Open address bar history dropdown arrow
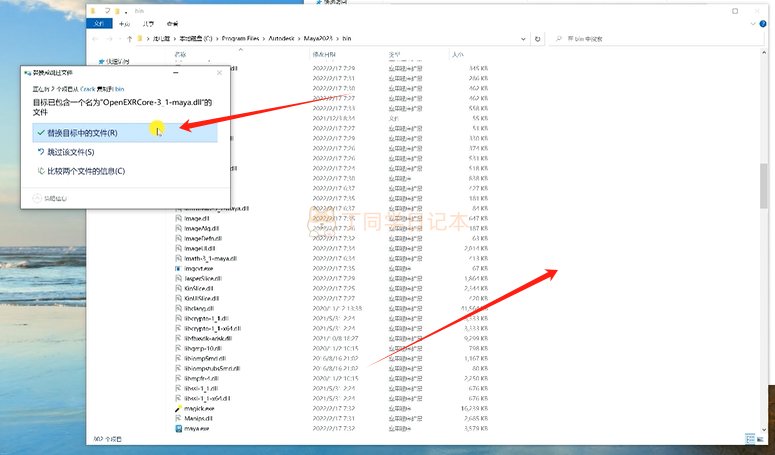The image size is (775, 455). coord(525,38)
